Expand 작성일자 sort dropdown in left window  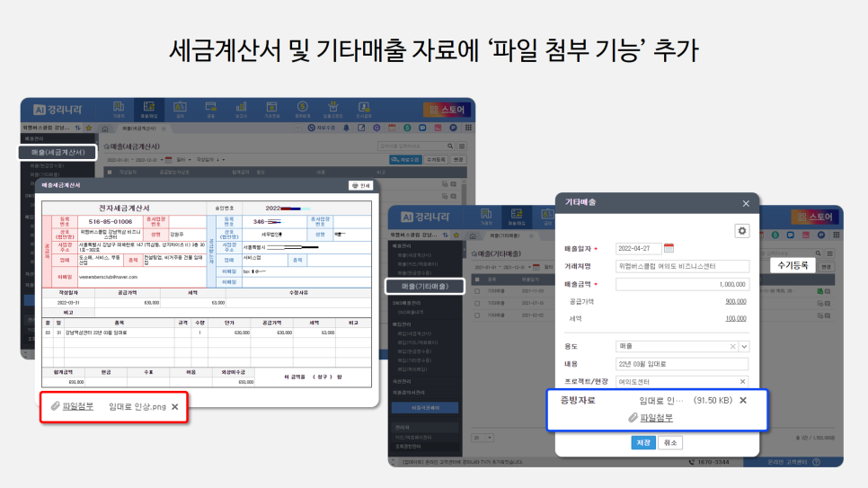click(210, 160)
